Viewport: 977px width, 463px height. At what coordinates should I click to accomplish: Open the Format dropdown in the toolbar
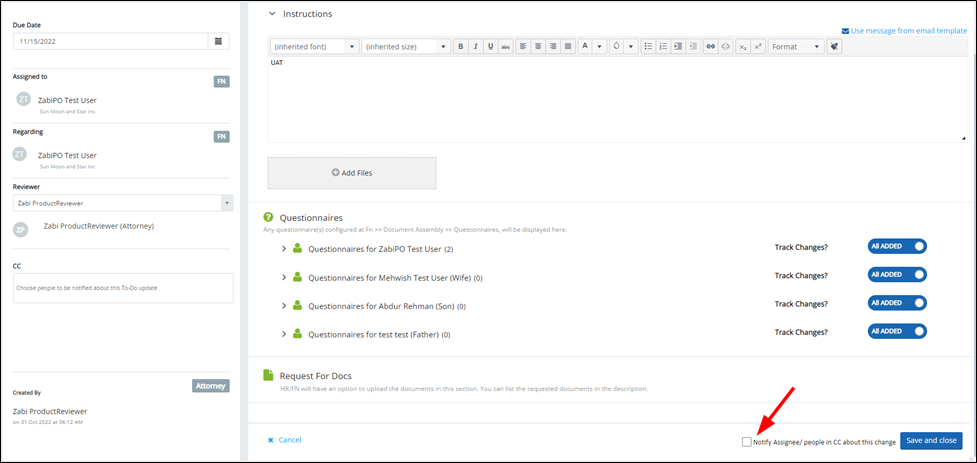(x=796, y=47)
